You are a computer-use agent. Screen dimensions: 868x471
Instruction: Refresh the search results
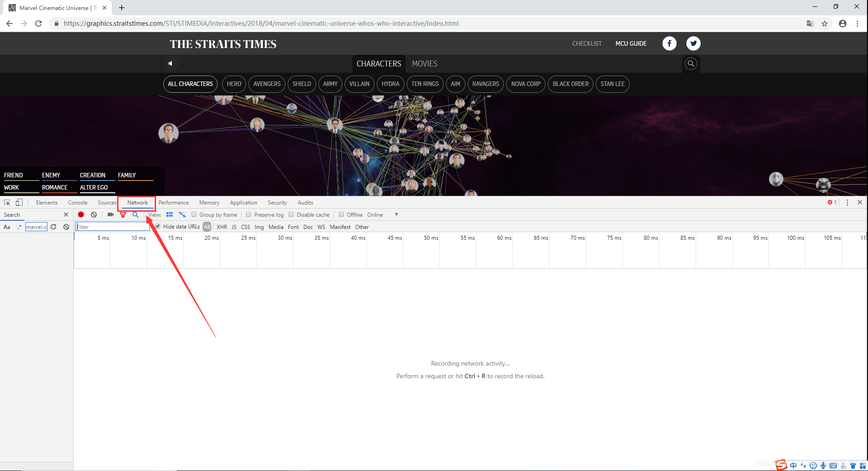tap(53, 227)
